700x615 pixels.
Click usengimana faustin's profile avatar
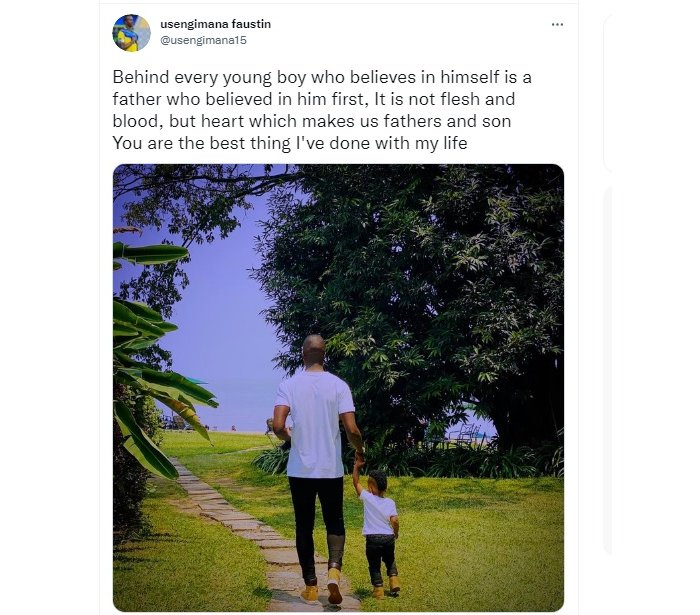click(x=131, y=33)
